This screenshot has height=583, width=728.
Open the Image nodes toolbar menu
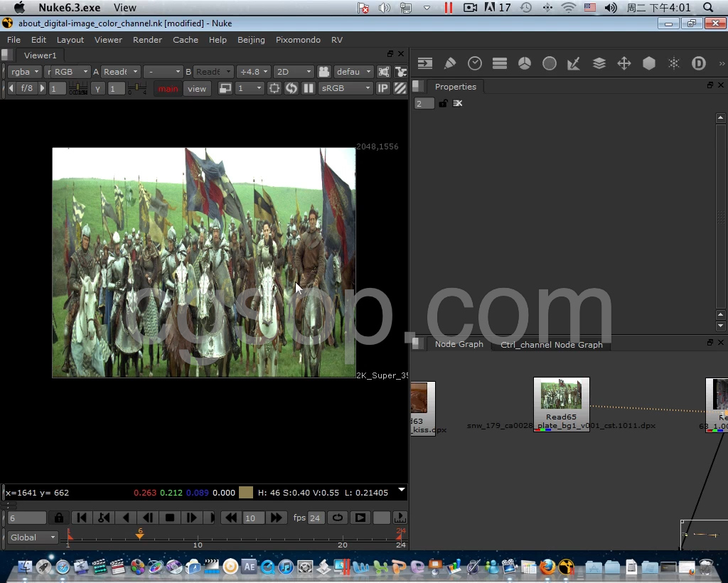pos(425,63)
